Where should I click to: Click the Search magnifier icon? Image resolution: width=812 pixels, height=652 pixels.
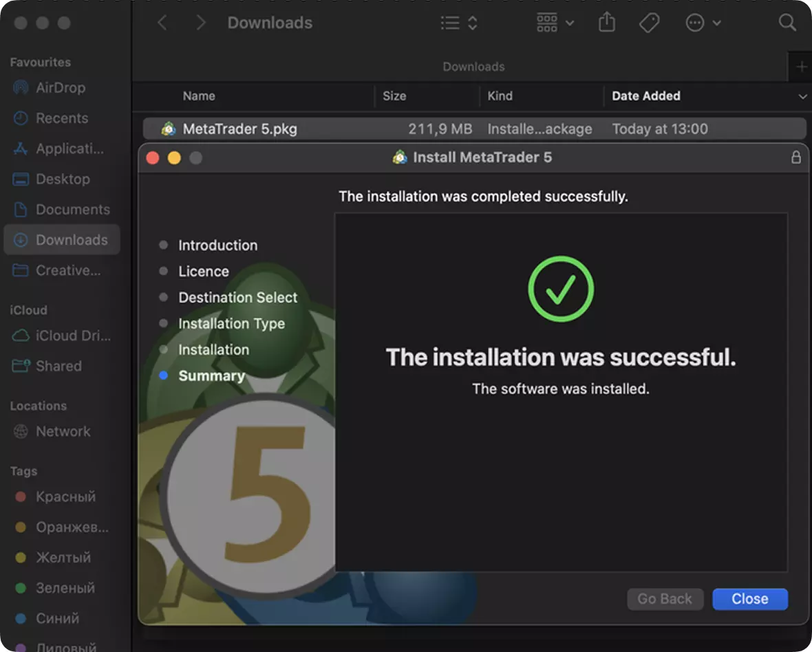tap(787, 23)
